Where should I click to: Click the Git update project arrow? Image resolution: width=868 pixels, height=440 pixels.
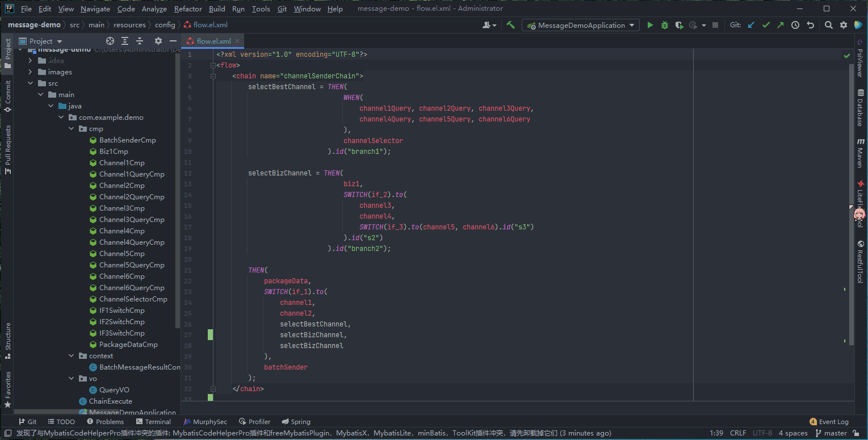pyautogui.click(x=751, y=25)
